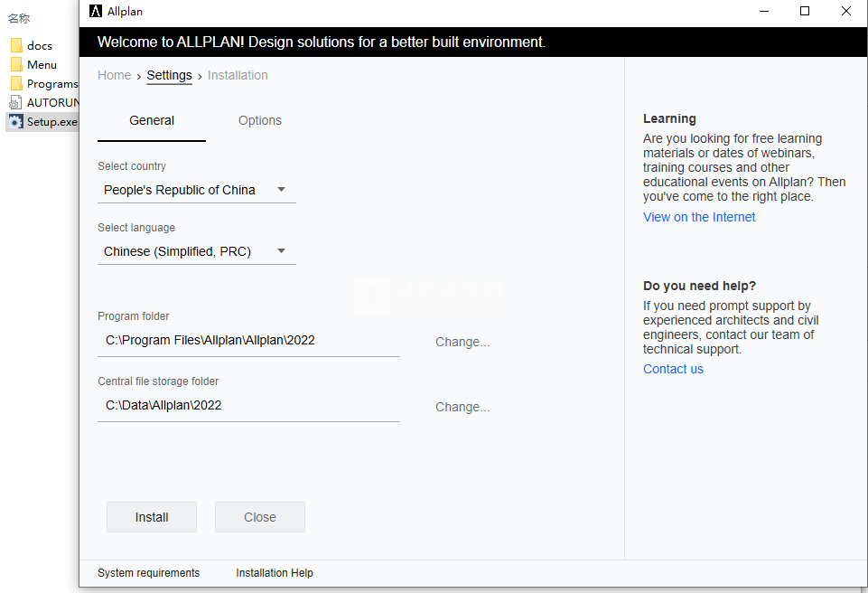Select the Programs folder icon

click(x=16, y=84)
